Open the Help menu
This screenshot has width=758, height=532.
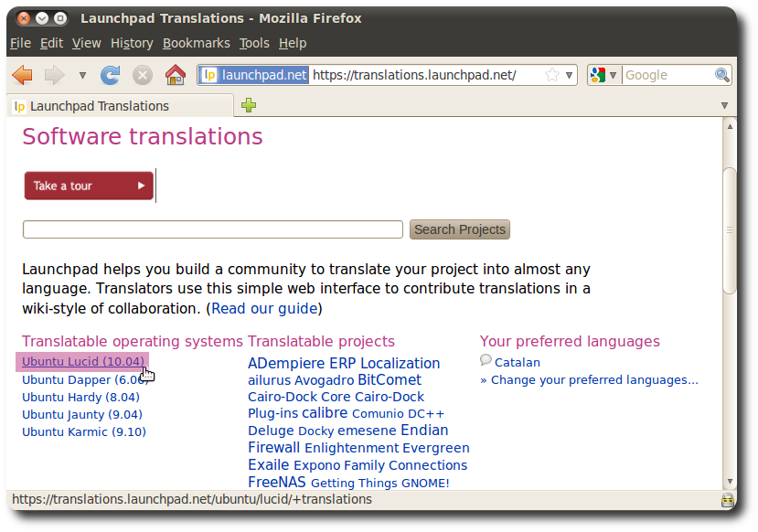(293, 44)
